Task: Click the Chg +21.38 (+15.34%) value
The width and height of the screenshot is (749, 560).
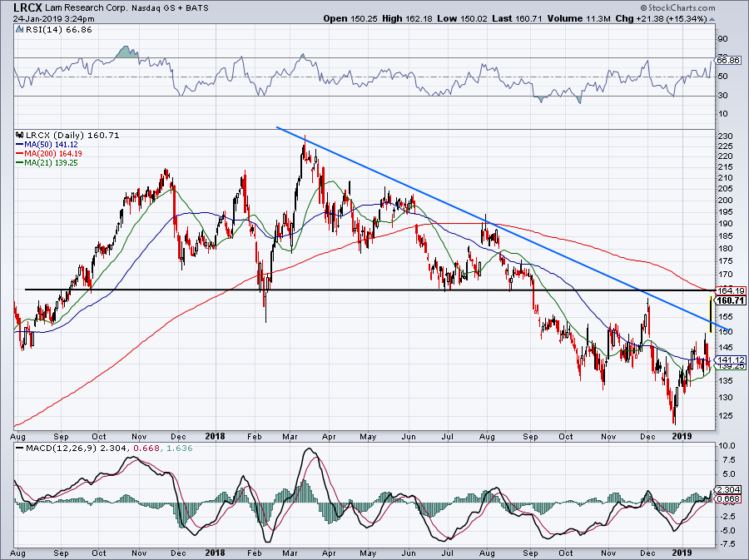Action: (x=661, y=19)
